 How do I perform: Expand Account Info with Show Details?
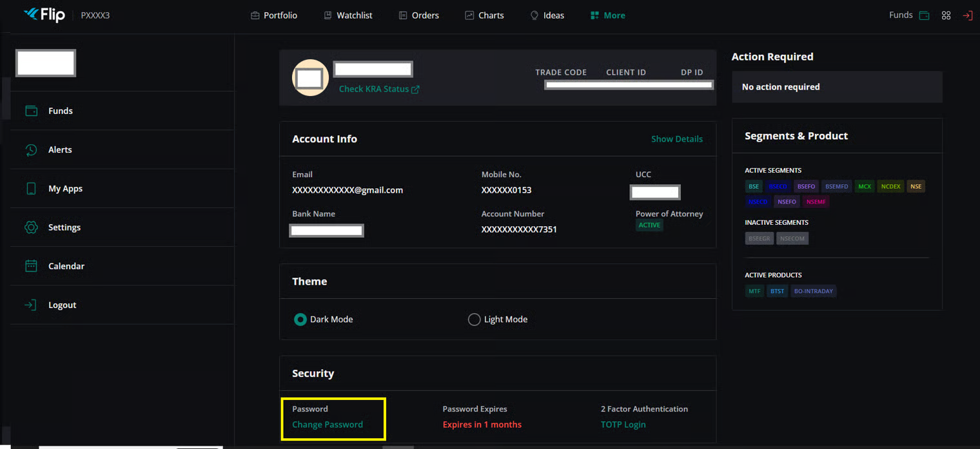coord(676,139)
